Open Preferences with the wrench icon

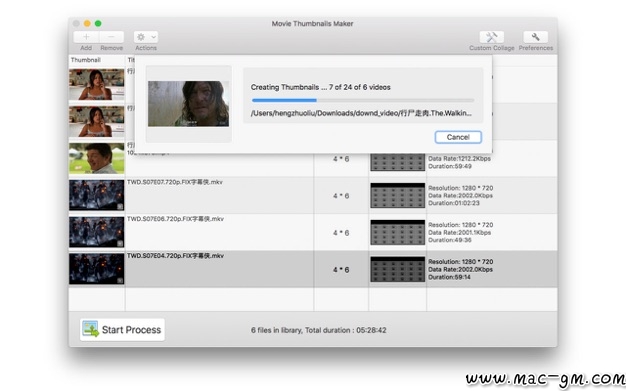(535, 37)
